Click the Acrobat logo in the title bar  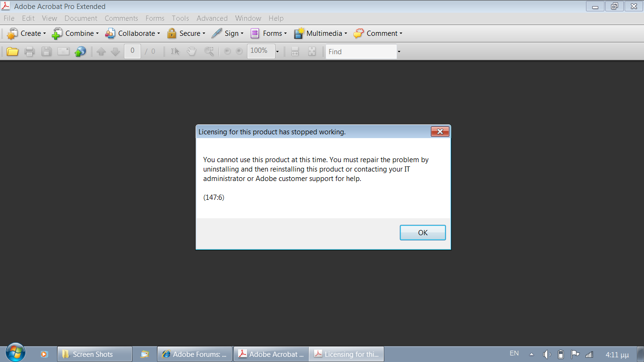click(6, 6)
